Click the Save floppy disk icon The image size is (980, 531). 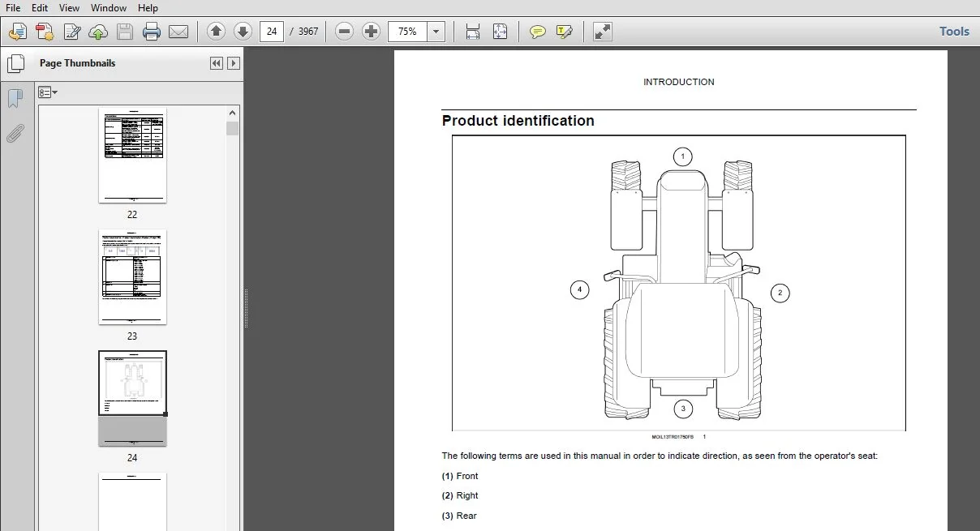125,32
